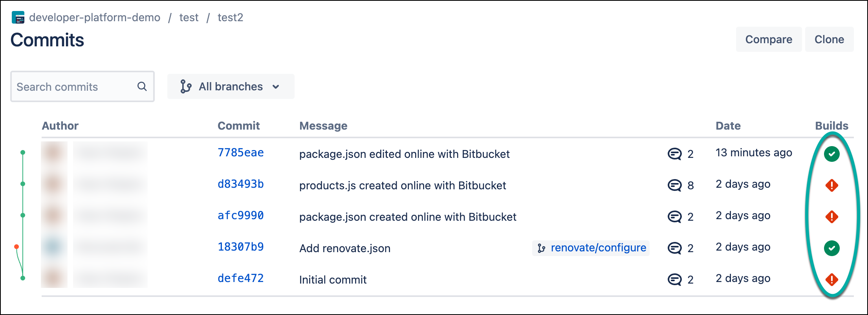Open comments icon for products.js commit
Image resolution: width=868 pixels, height=315 pixels.
[x=674, y=185]
